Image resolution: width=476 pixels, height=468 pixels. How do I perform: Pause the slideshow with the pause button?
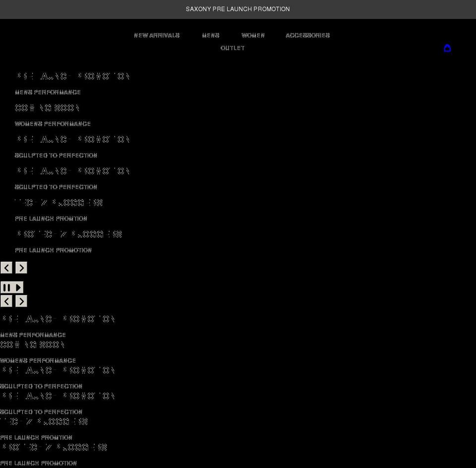click(x=6, y=288)
